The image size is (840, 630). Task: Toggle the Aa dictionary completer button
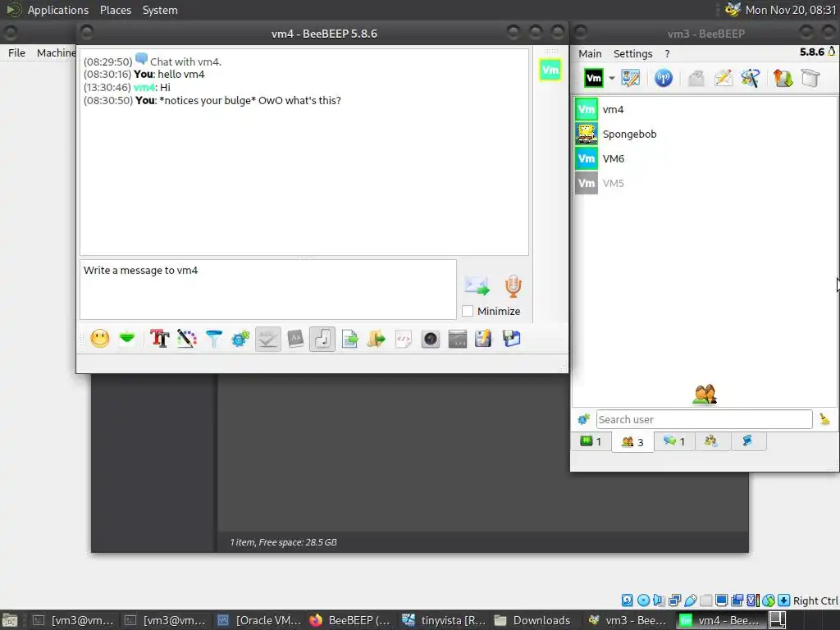[295, 339]
